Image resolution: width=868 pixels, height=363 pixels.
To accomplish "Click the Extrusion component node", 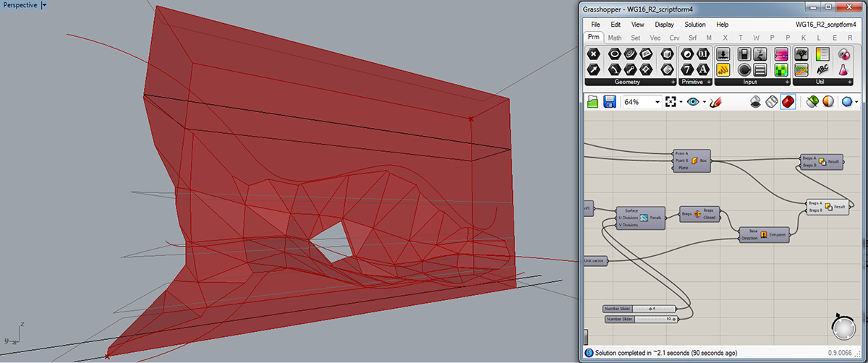I will point(764,234).
